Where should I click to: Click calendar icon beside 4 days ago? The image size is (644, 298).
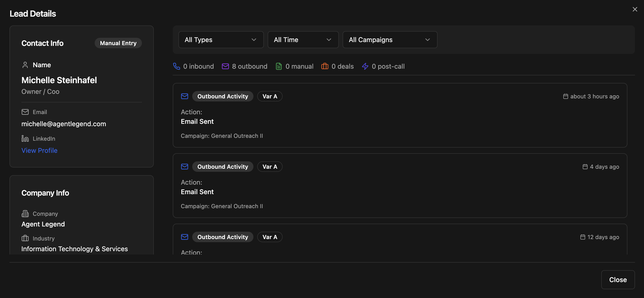point(585,167)
